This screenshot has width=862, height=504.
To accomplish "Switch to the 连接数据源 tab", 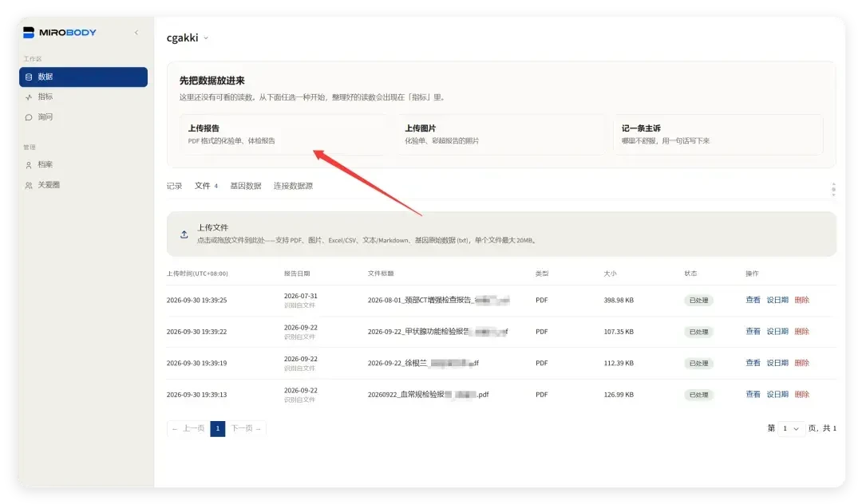I will tap(293, 186).
